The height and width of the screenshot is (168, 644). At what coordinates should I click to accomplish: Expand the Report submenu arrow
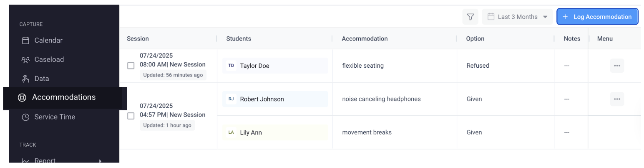(x=100, y=161)
